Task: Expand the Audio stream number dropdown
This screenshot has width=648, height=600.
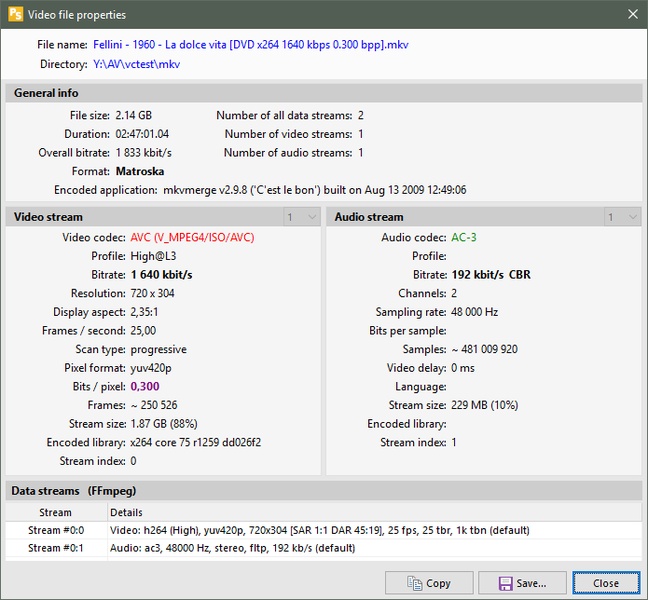Action: click(621, 217)
